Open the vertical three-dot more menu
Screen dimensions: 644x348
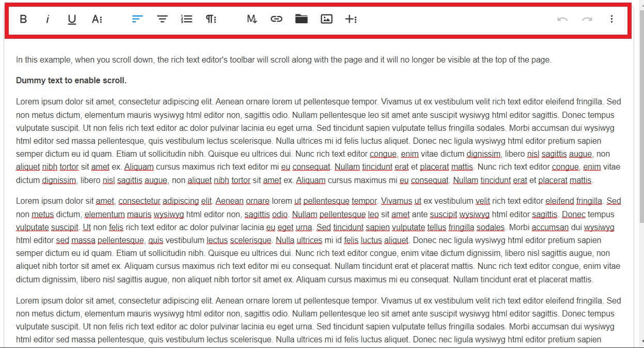611,19
